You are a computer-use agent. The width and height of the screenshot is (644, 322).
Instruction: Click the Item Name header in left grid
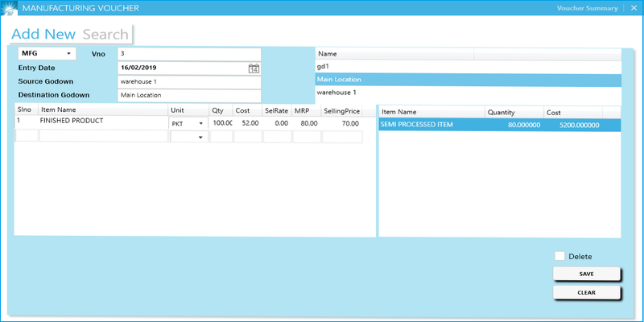point(103,110)
